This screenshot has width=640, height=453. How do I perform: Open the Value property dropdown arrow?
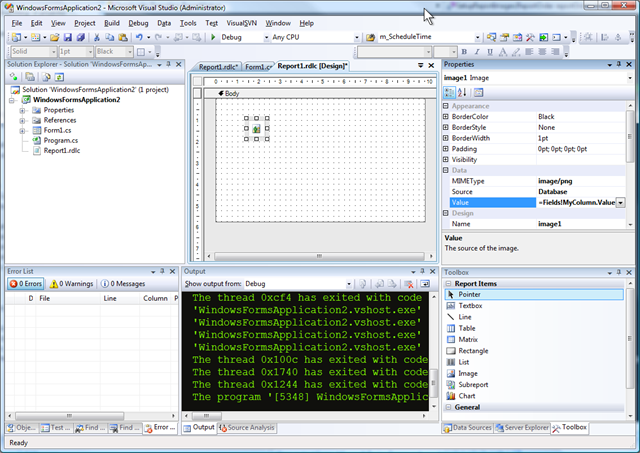pyautogui.click(x=620, y=202)
